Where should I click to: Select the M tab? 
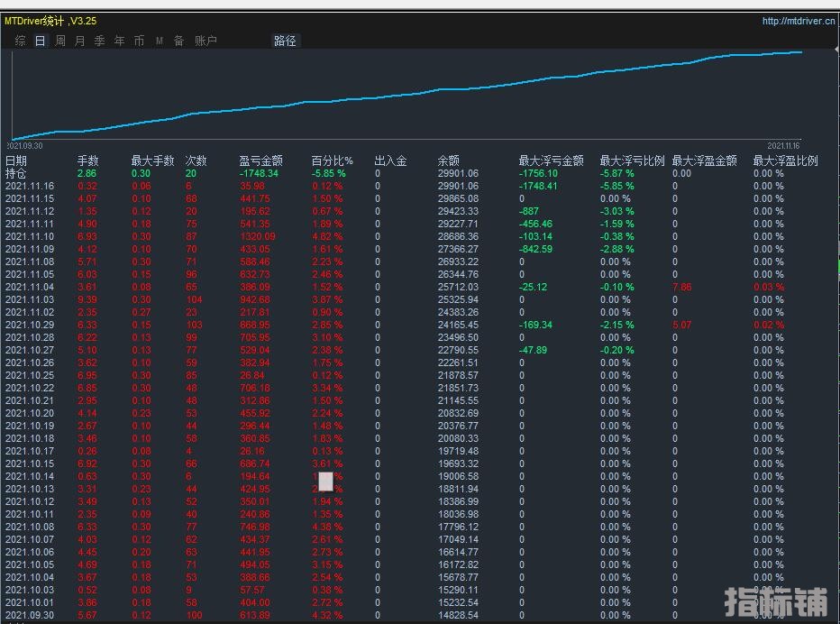coord(160,41)
